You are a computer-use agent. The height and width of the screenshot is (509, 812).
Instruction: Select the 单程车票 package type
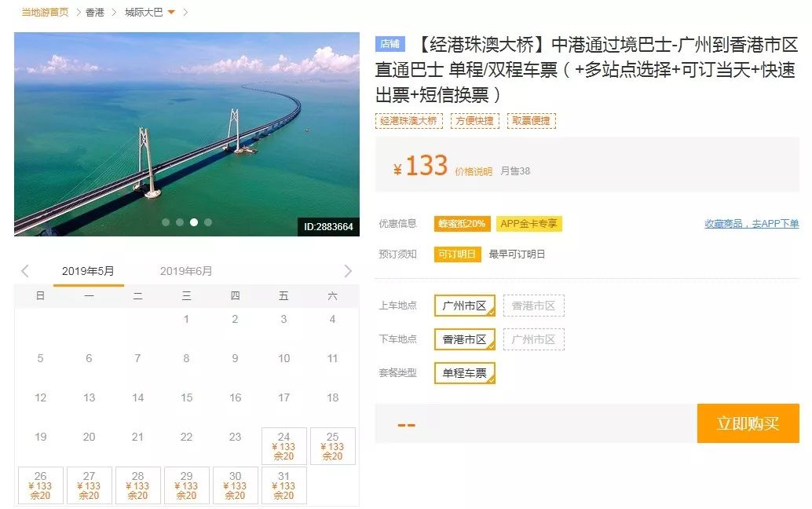click(464, 375)
